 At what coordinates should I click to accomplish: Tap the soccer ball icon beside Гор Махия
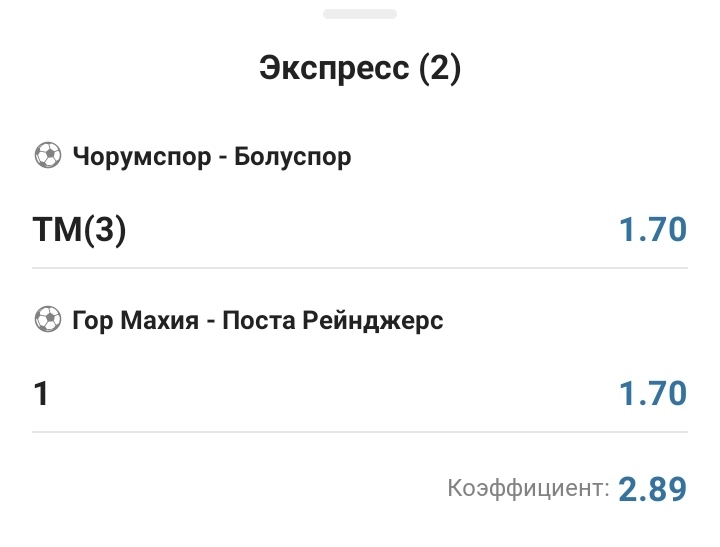click(x=47, y=320)
